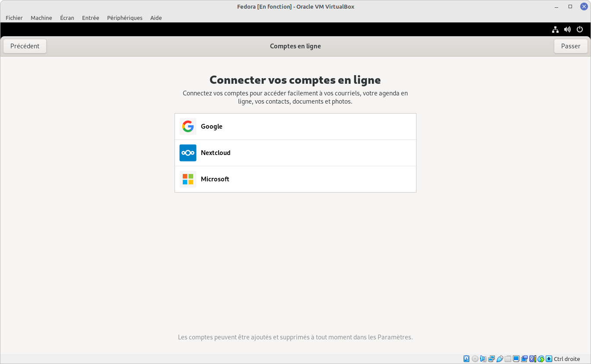
Task: Click the Google logo icon
Action: (188, 127)
